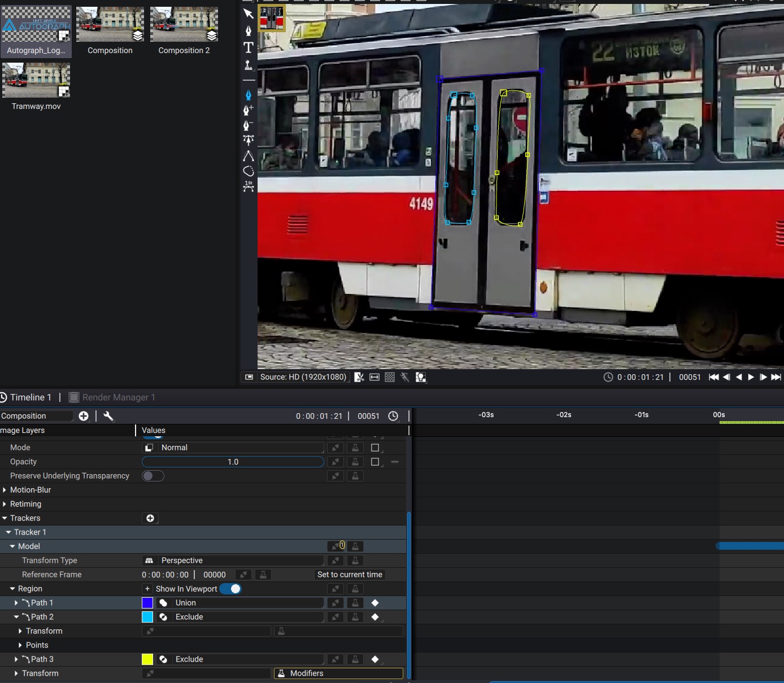Click the Reference Frame timecode field
The image size is (784, 683).
pyautogui.click(x=165, y=575)
